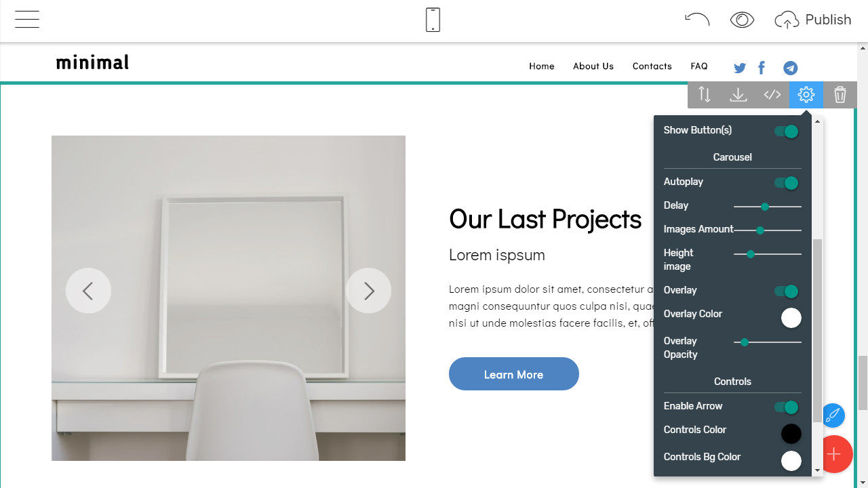Go to next carousel slide arrow
The image size is (868, 488).
(x=369, y=291)
